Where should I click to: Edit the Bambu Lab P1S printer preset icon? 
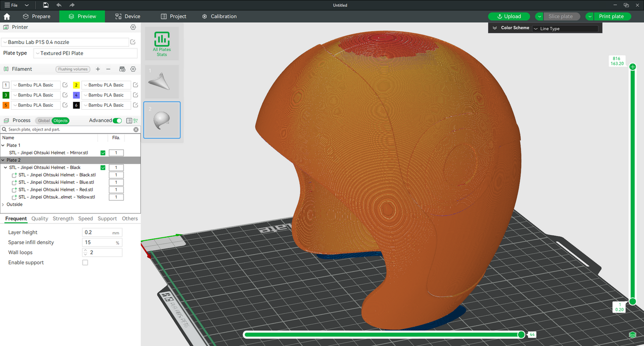pos(133,43)
